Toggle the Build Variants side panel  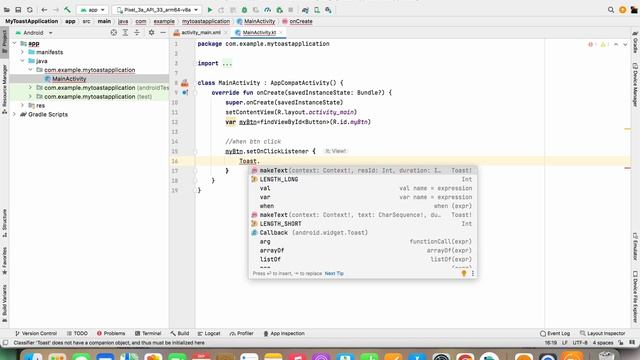[x=4, y=303]
